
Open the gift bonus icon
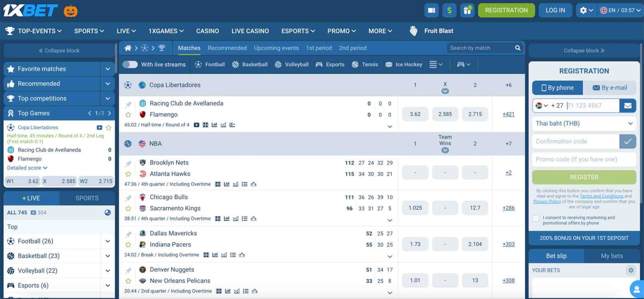click(x=467, y=10)
